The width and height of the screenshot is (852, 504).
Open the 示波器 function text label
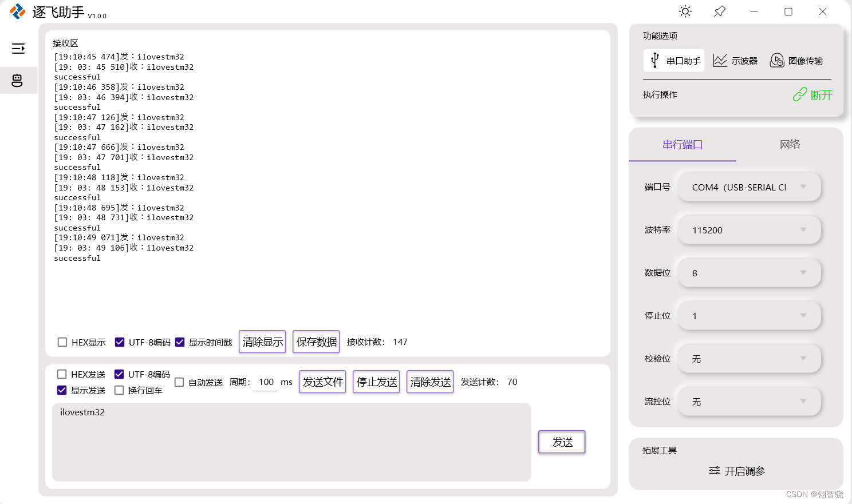(x=744, y=61)
